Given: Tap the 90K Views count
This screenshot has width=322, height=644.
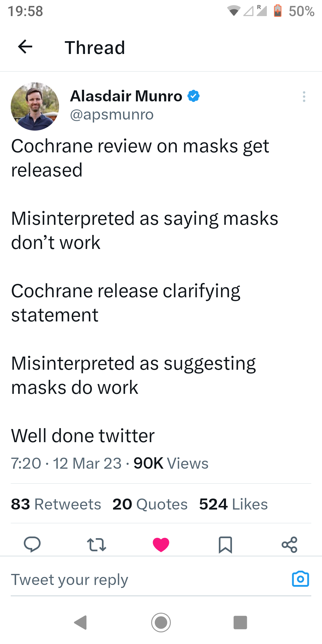Looking at the screenshot, I should [171, 463].
